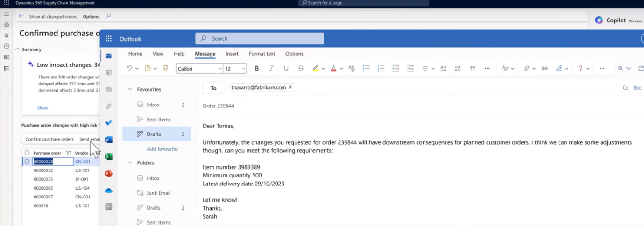Show the Bcc field
Screen dimensions: 644x226
click(637, 88)
